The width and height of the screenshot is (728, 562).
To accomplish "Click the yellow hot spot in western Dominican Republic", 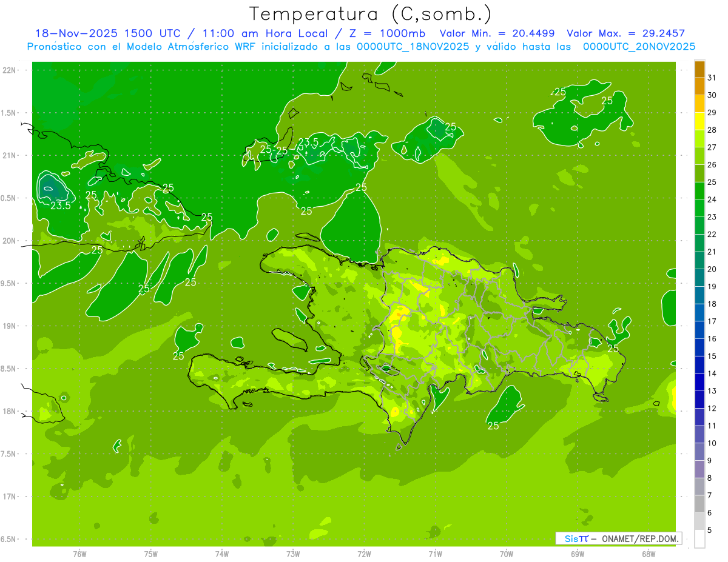I will 397,332.
